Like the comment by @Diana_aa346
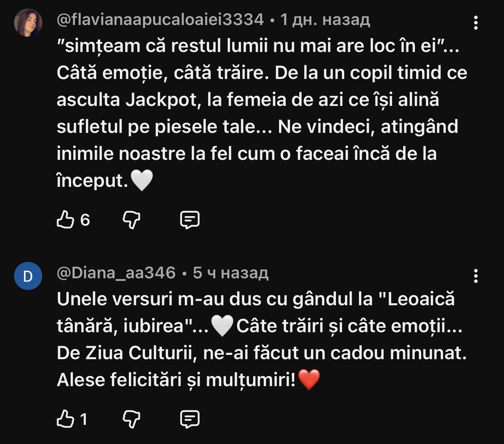The image size is (504, 444). tap(65, 419)
